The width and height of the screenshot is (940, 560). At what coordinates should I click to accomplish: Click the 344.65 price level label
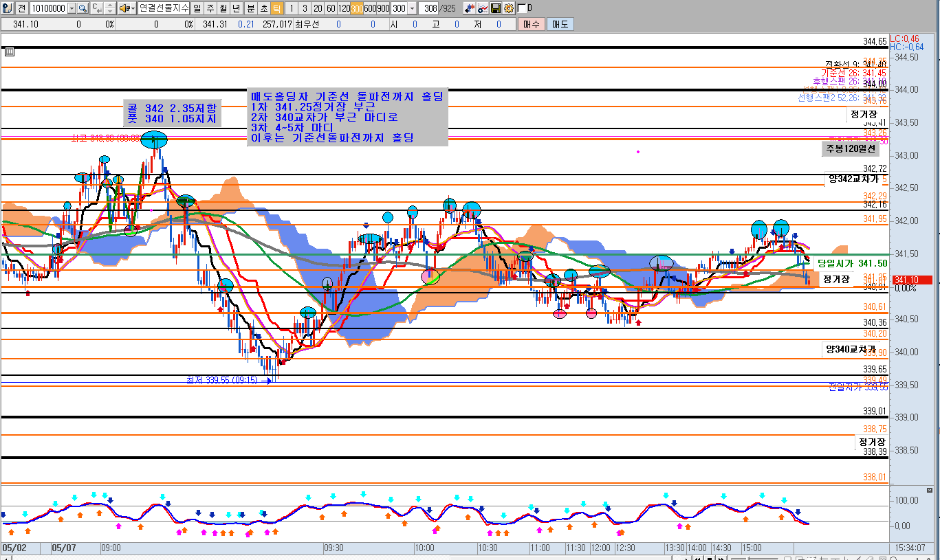pos(875,41)
